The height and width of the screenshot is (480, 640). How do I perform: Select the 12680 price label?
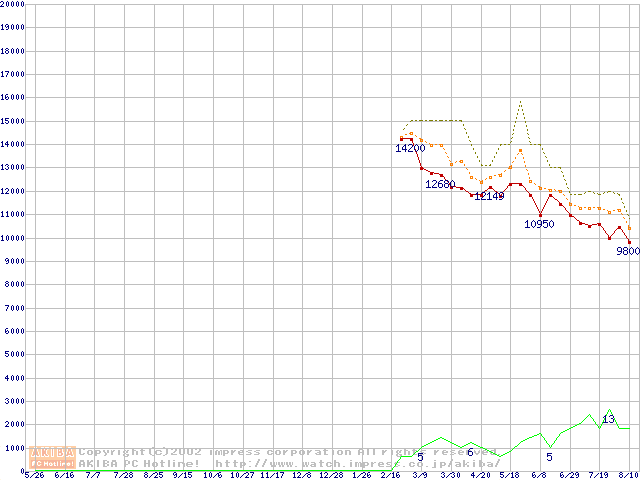(440, 184)
